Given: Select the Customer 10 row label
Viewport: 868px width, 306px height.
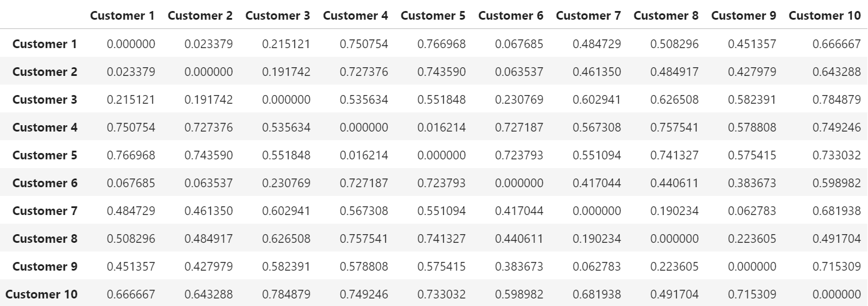Looking at the screenshot, I should pyautogui.click(x=41, y=294).
